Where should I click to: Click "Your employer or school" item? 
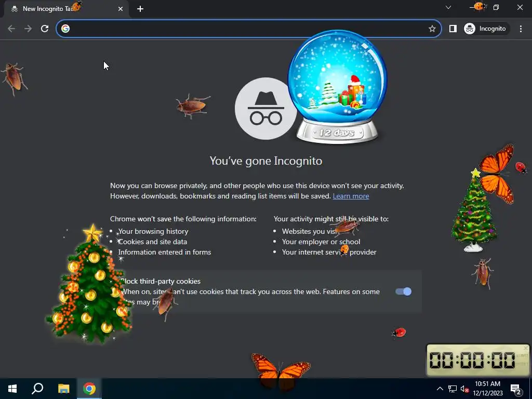pos(321,242)
